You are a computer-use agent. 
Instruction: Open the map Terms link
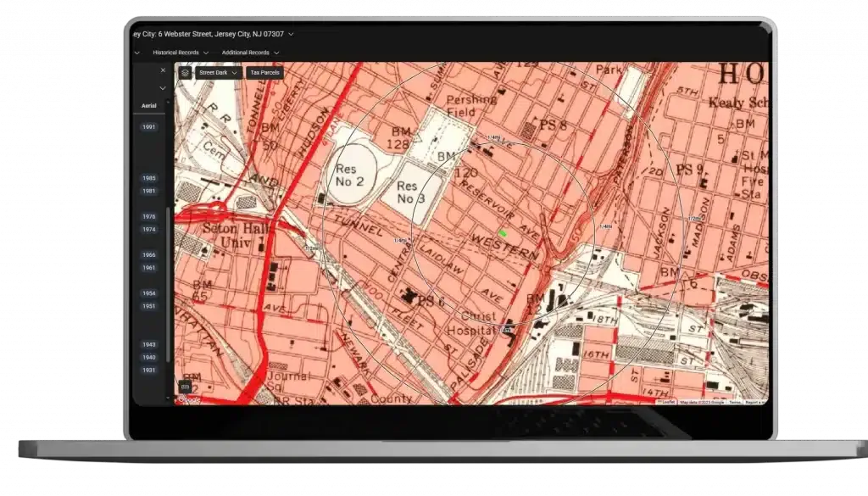click(x=735, y=403)
